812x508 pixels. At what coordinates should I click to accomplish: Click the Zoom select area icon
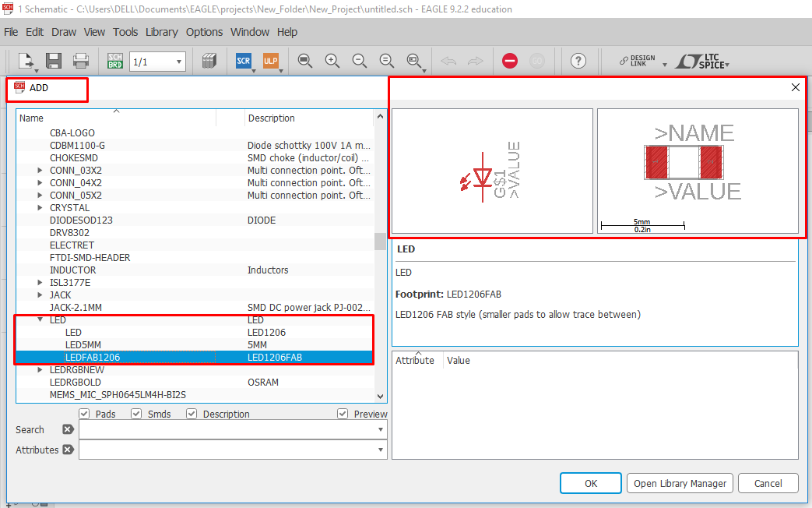click(413, 62)
